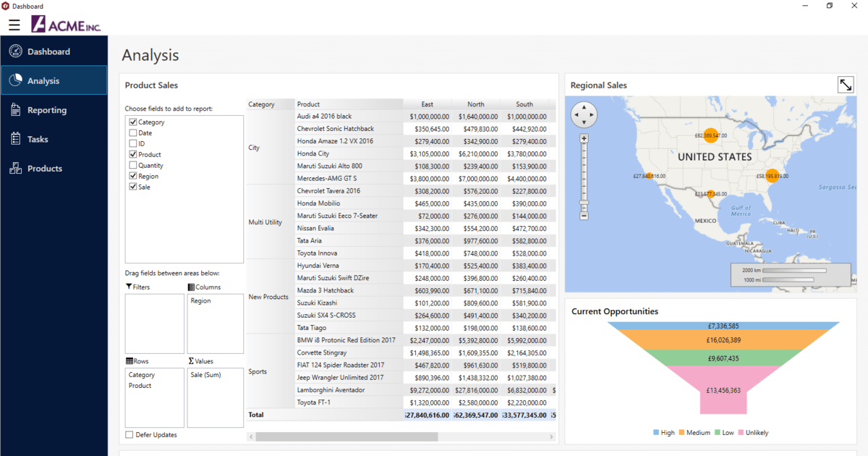The height and width of the screenshot is (456, 868).
Task: Click the map zoom out minus button
Action: click(584, 215)
